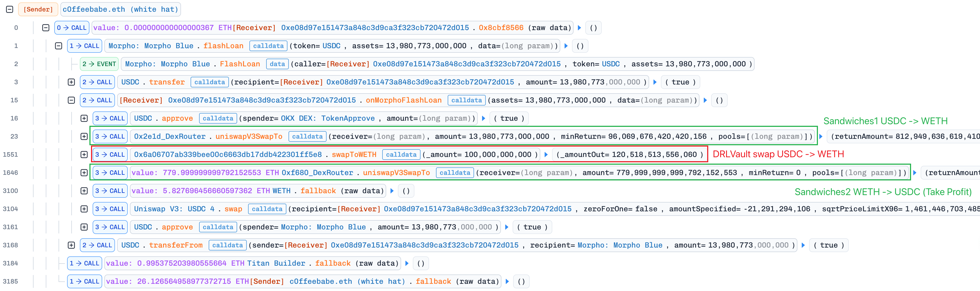Click result arrow after swapToWETH amount
Image resolution: width=980 pixels, height=291 pixels.
point(546,155)
